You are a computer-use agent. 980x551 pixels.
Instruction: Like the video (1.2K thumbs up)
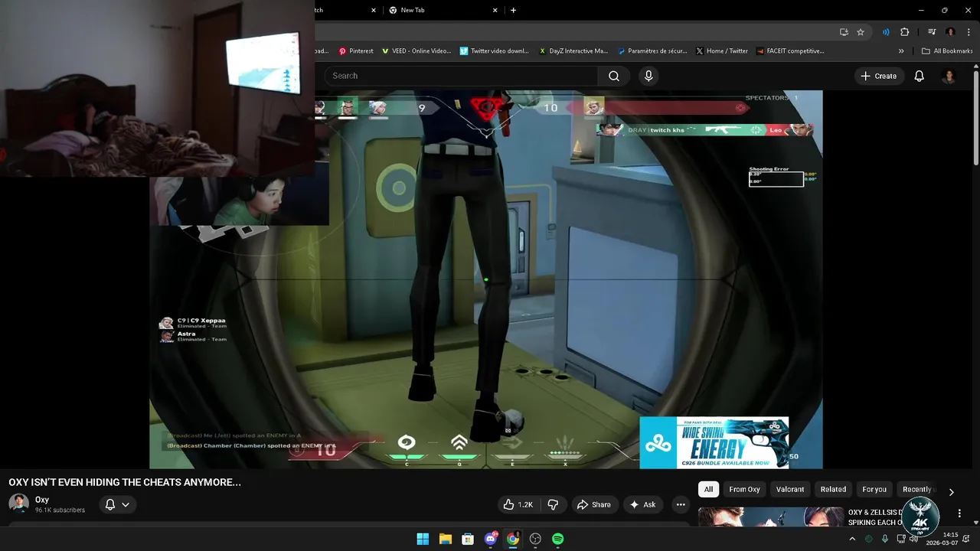tap(518, 504)
